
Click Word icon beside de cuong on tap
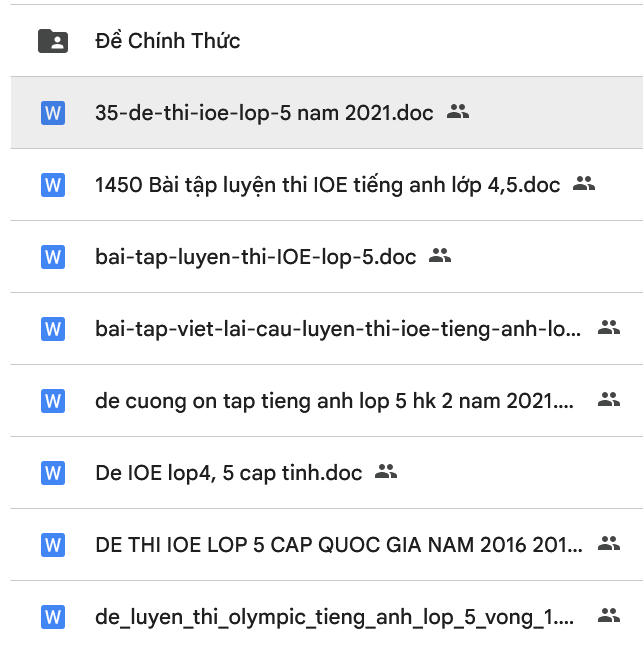(x=53, y=401)
